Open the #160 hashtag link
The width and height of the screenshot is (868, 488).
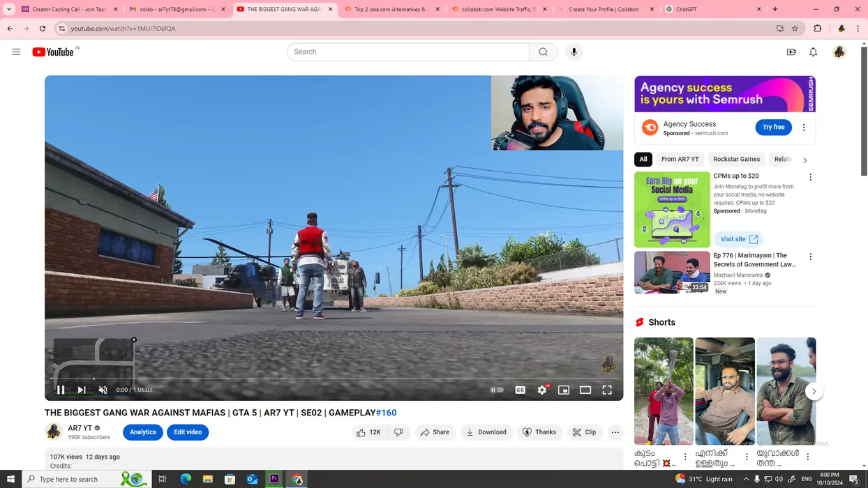coord(386,413)
